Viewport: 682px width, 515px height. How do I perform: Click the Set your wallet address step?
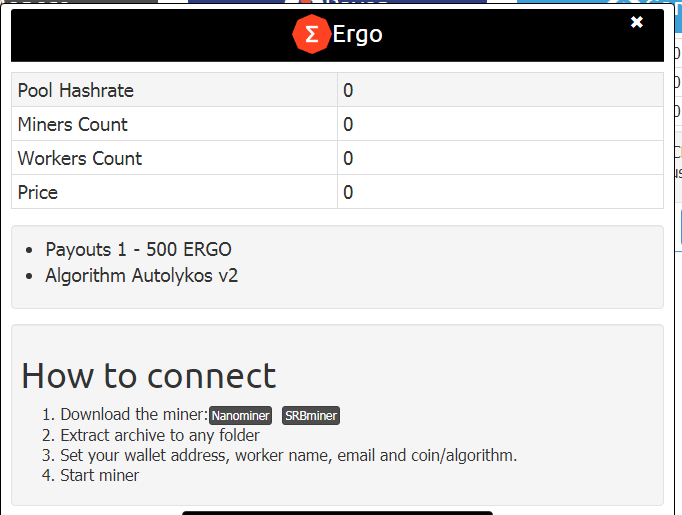click(x=288, y=455)
